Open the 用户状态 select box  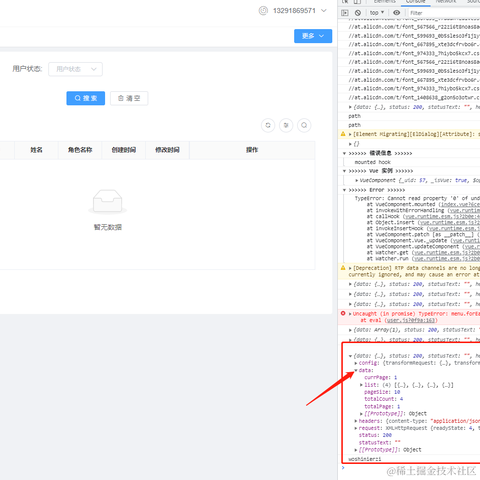coord(75,69)
